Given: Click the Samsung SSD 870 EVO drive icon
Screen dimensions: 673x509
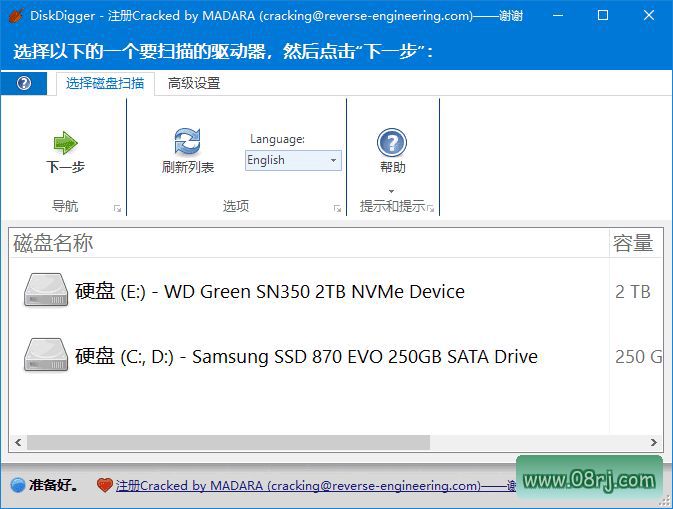Looking at the screenshot, I should (46, 355).
